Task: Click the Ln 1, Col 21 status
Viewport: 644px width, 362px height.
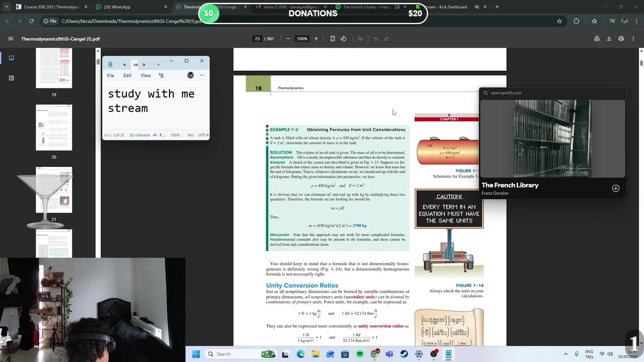Action: click(114, 135)
